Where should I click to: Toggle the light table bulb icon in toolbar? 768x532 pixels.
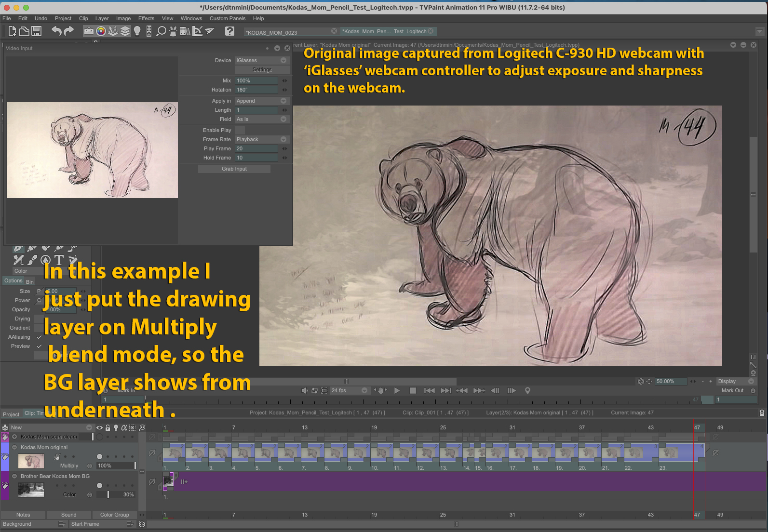(x=137, y=31)
